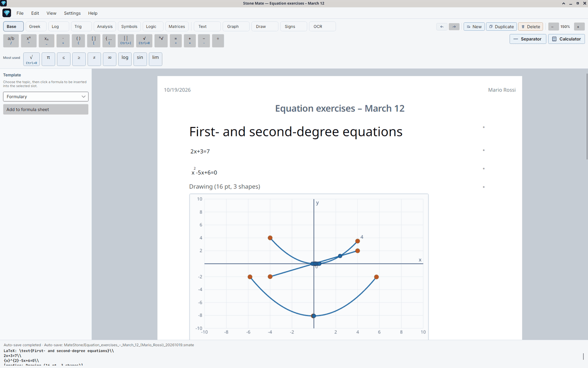Insert a superscript with the xⁿ button
588x368 pixels.
pos(29,40)
